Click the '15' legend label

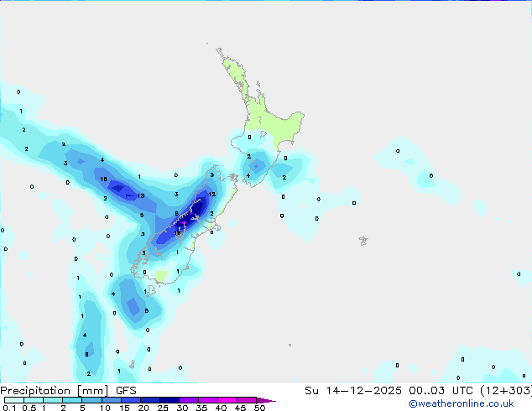click(124, 408)
